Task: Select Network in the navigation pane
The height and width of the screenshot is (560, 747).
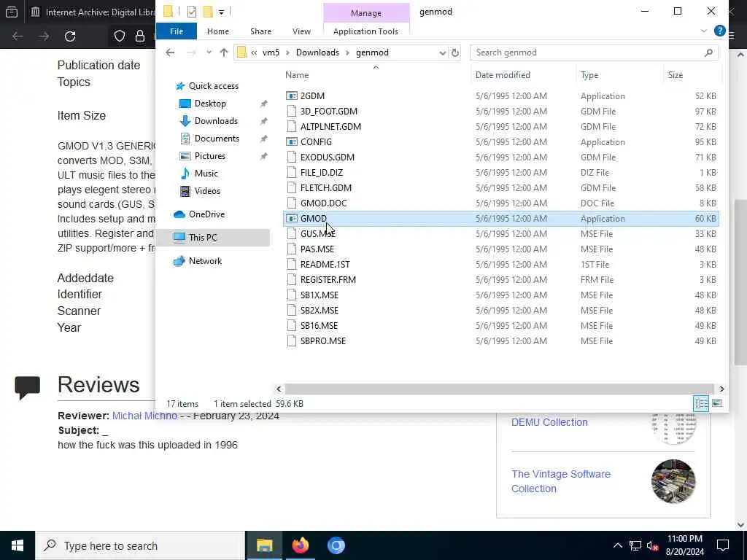Action: coord(205,261)
